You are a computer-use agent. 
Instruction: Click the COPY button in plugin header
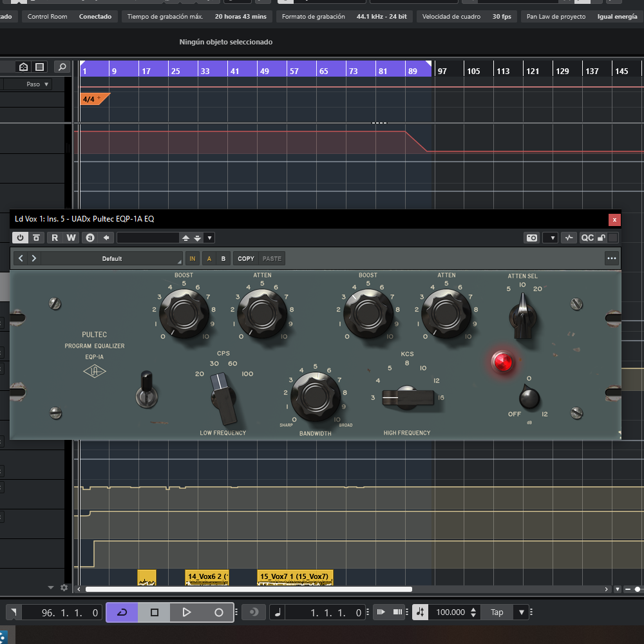(x=246, y=259)
